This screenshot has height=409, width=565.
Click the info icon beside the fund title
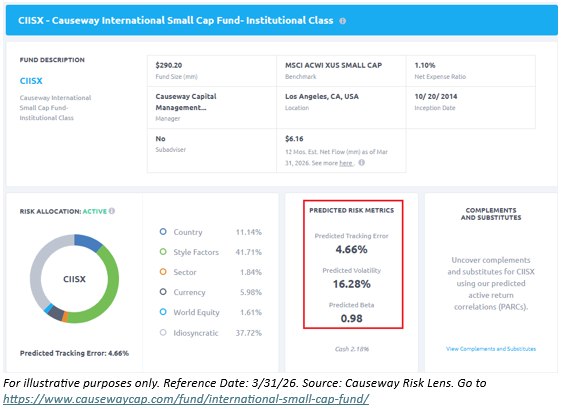342,21
